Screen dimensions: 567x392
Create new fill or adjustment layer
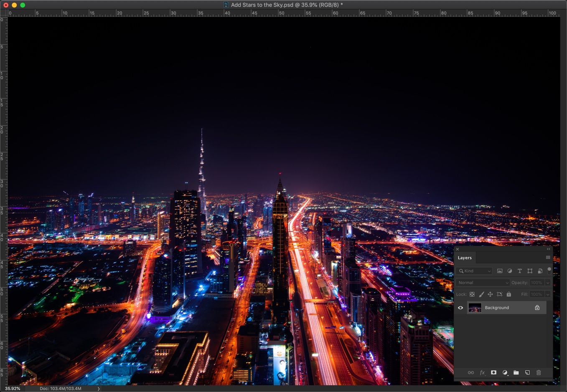(505, 372)
